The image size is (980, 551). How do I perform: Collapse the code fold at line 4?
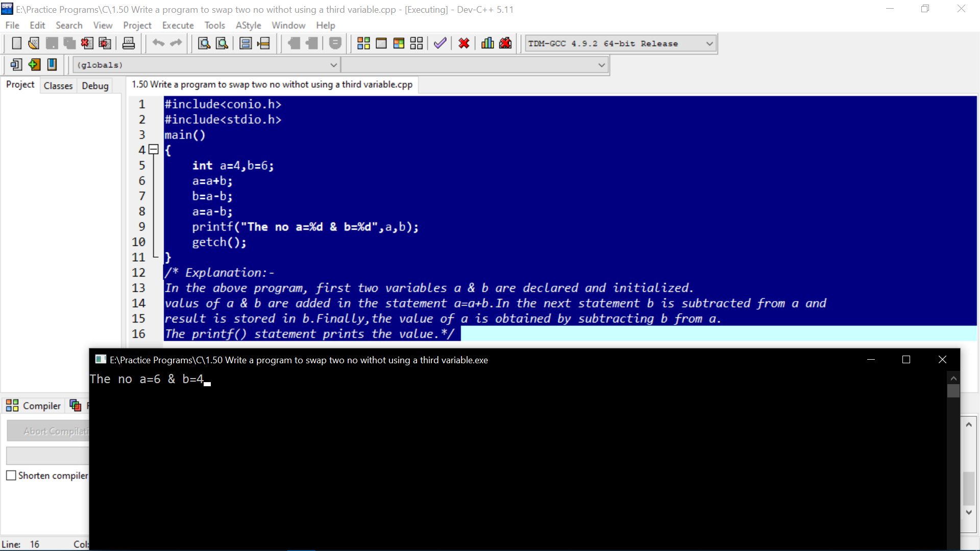153,149
